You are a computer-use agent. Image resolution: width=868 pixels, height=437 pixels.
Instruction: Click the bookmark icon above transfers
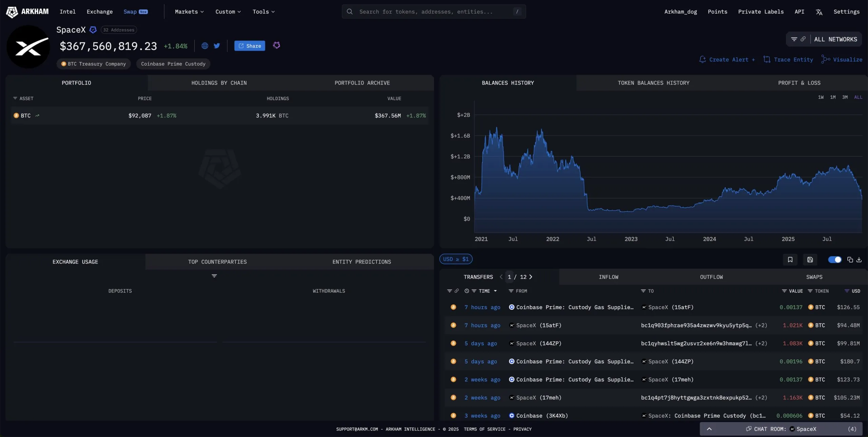click(x=790, y=260)
